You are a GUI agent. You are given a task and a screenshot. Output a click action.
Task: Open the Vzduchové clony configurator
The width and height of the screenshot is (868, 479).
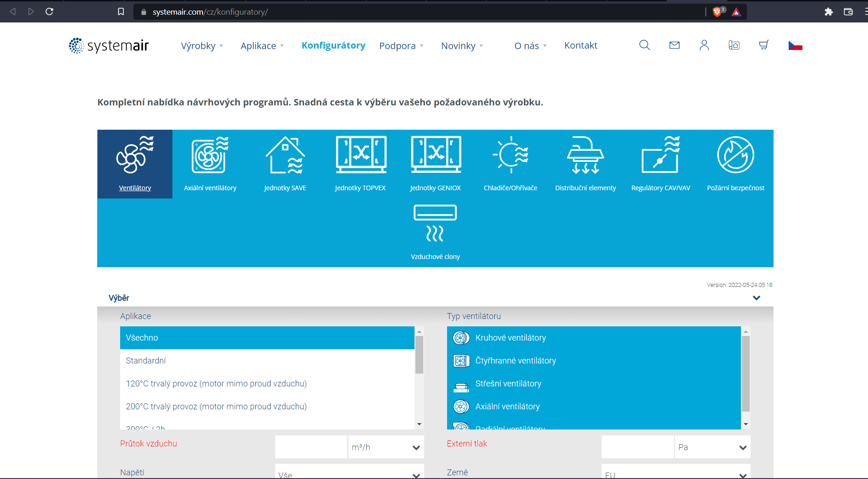(436, 233)
